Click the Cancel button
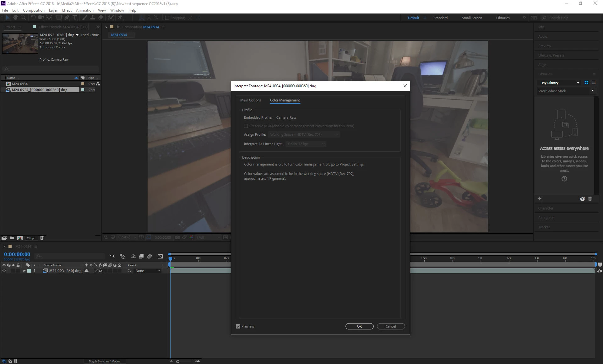Viewport: 603px width, 364px height. (x=391, y=326)
